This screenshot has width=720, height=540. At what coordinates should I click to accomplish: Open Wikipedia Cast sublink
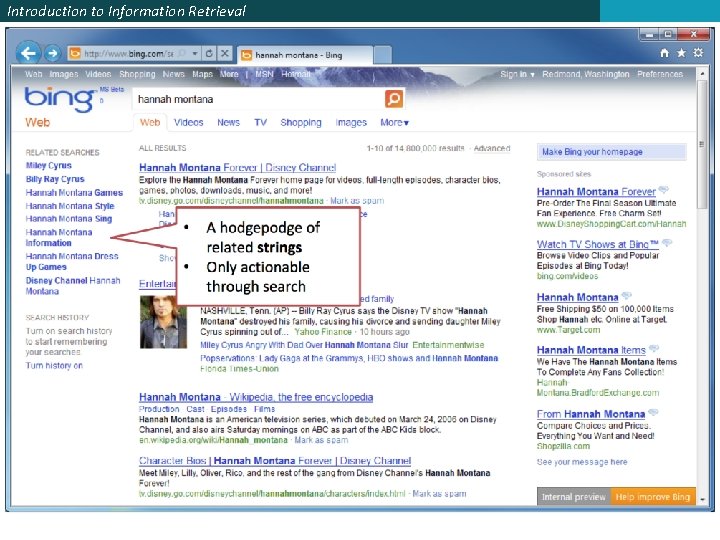[x=195, y=409]
